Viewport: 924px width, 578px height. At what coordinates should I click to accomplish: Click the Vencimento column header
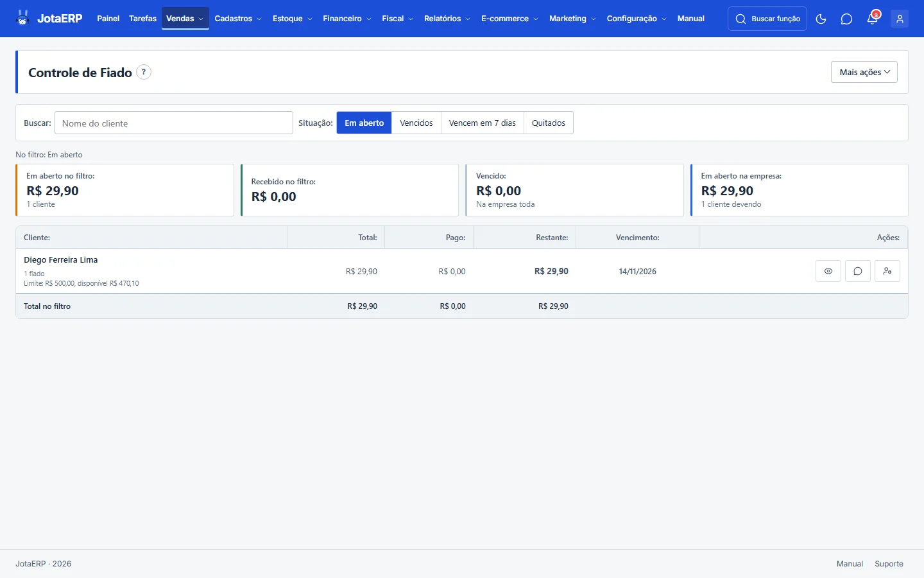[x=638, y=238]
